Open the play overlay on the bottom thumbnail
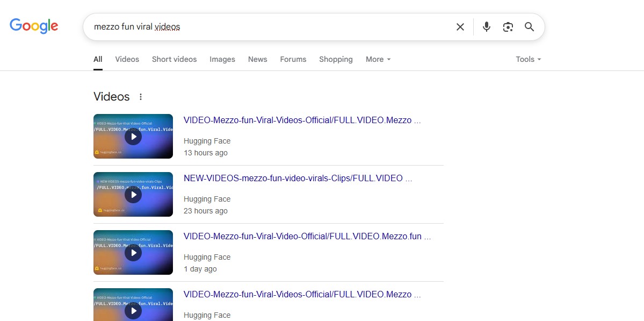The height and width of the screenshot is (321, 644). (x=133, y=311)
